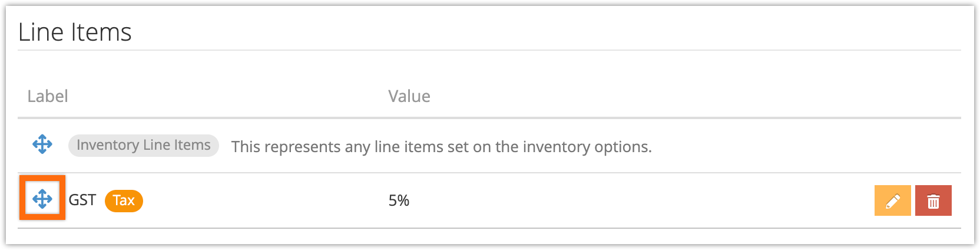This screenshot has width=980, height=250.
Task: Click the Line Items section heading
Action: pyautogui.click(x=75, y=32)
